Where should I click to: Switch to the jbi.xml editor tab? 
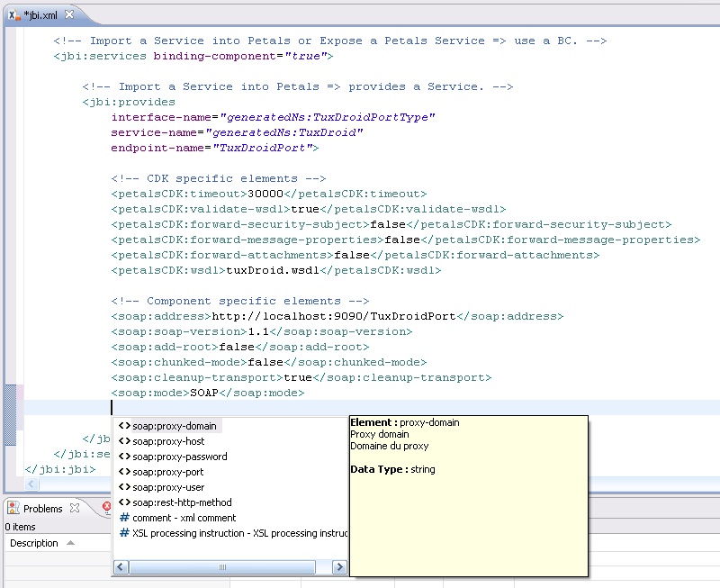click(x=41, y=14)
